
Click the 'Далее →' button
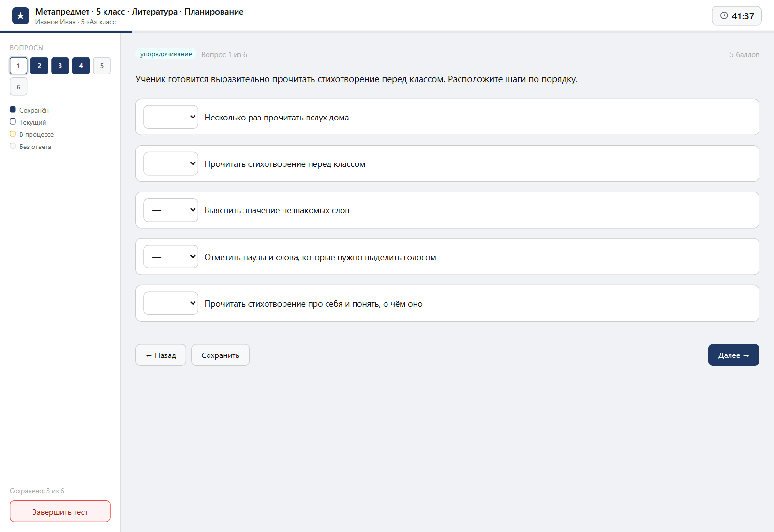tap(733, 355)
